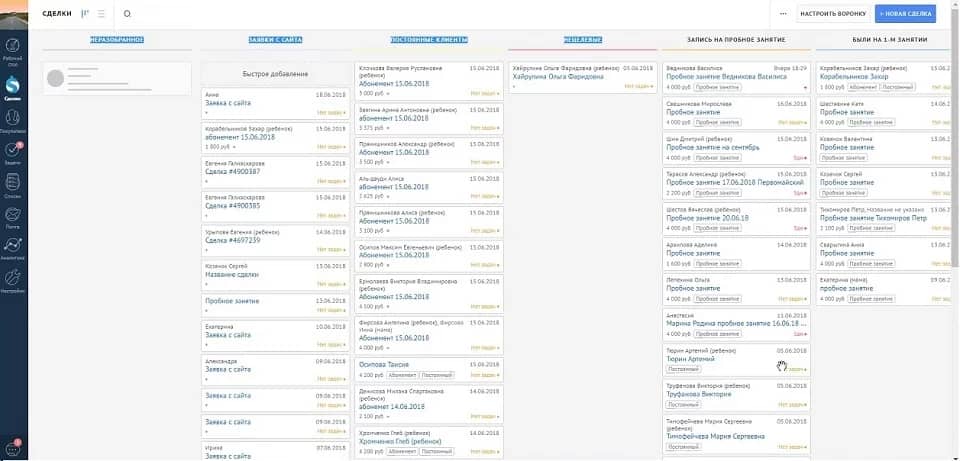Select the Запись на пробное занятие header
Viewport: 960px width, 461px height.
737,40
